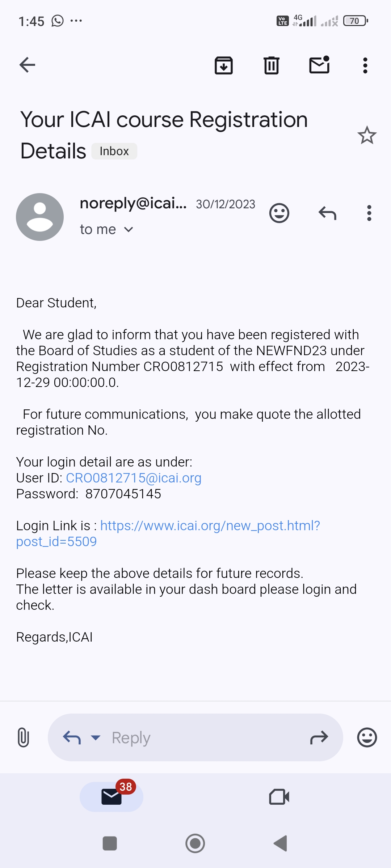Tap the sender's profile avatar
This screenshot has width=391, height=868.
tap(40, 217)
